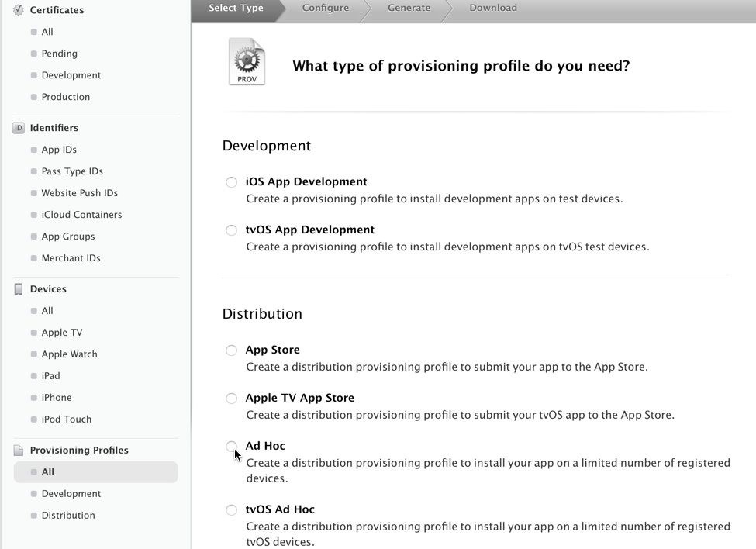This screenshot has width=756, height=549.
Task: Choose the App Store distribution option
Action: point(231,350)
